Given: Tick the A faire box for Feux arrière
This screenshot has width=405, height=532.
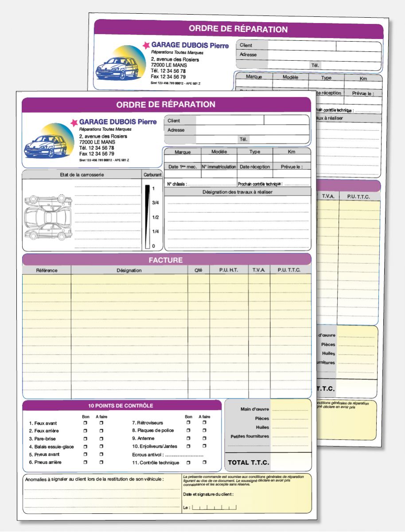Looking at the screenshot, I should pyautogui.click(x=101, y=431).
